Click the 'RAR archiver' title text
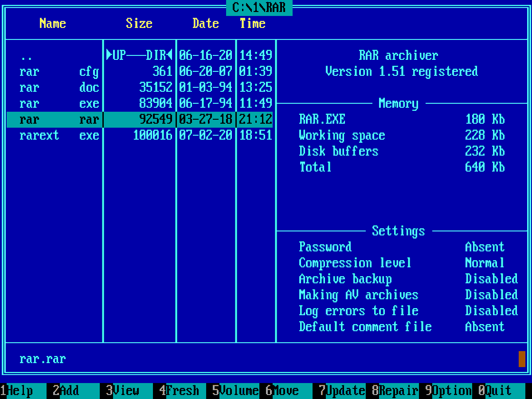The image size is (532, 399). pyautogui.click(x=399, y=56)
